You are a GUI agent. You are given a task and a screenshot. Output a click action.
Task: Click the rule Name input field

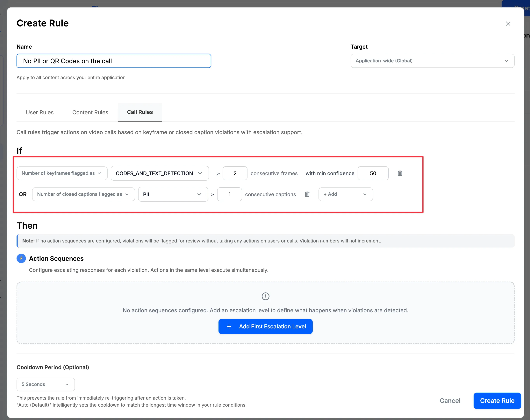pyautogui.click(x=114, y=61)
